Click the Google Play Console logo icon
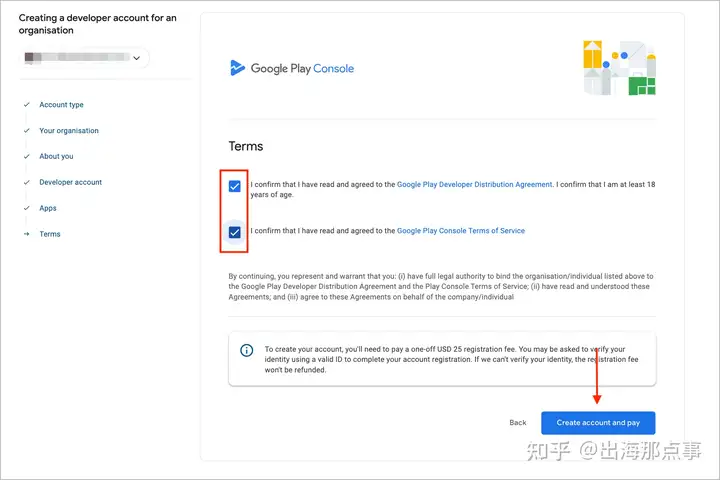The width and height of the screenshot is (720, 480). (x=237, y=68)
